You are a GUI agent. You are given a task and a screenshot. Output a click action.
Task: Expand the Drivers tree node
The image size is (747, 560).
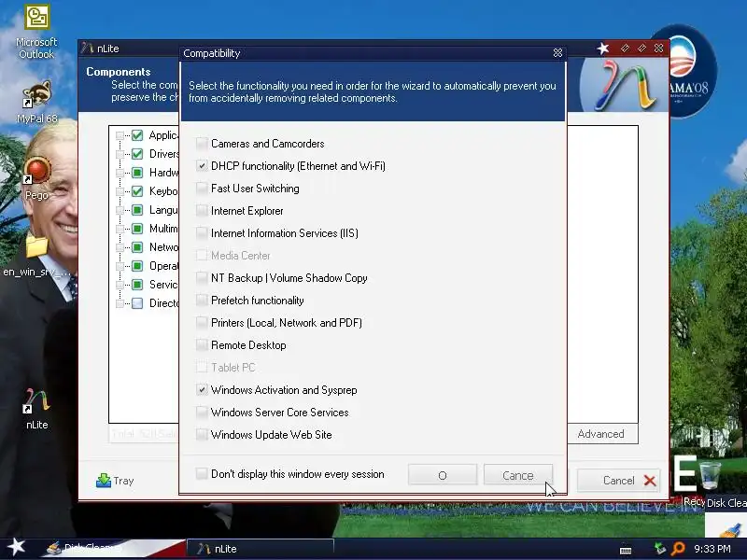pos(120,154)
